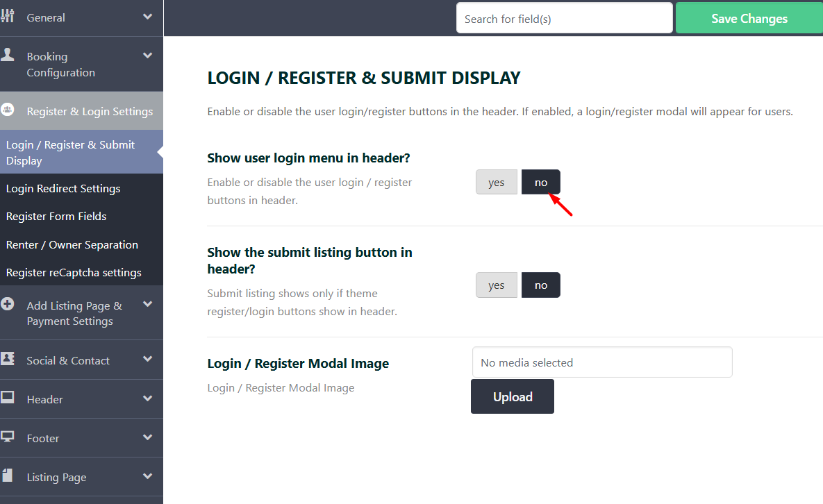This screenshot has height=504, width=823.
Task: Click the Header monitor icon
Action: click(x=8, y=398)
